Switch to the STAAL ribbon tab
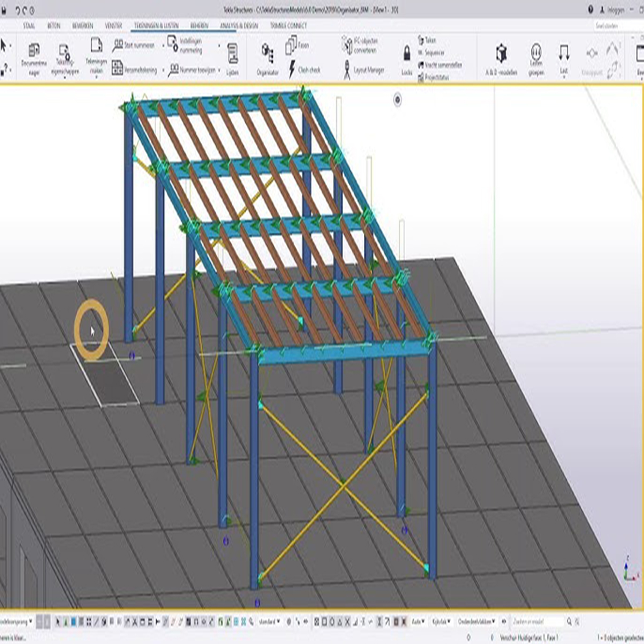The width and height of the screenshot is (644, 644). (29, 25)
